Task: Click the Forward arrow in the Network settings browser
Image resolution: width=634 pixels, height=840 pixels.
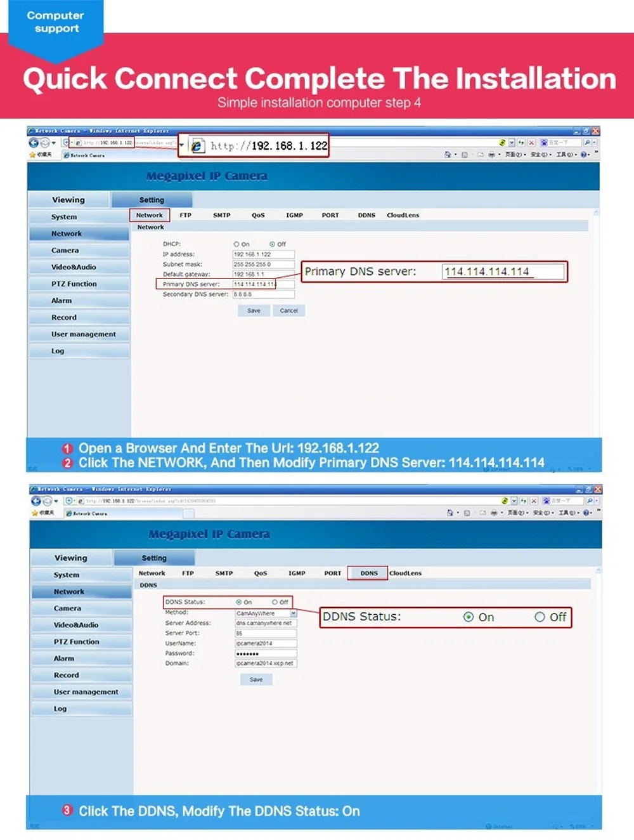Action: [x=45, y=143]
